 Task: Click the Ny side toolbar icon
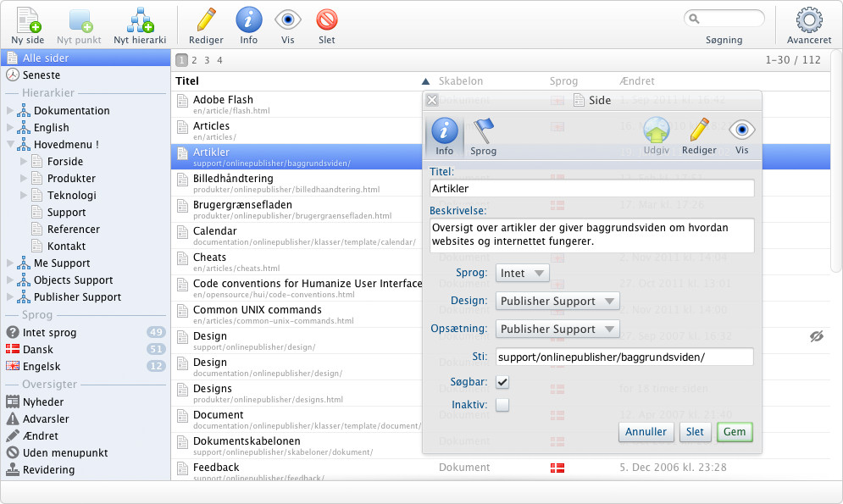pyautogui.click(x=28, y=21)
